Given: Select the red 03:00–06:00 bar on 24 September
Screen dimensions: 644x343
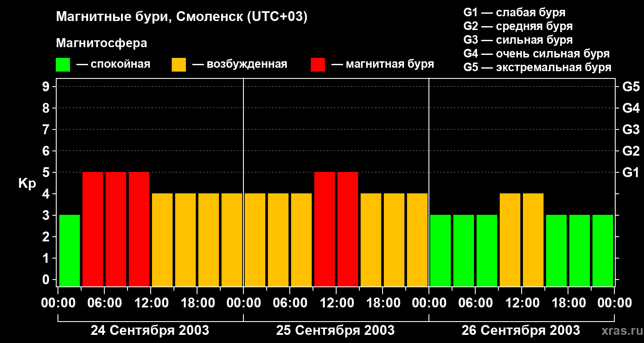Looking at the screenshot, I should (x=93, y=229).
